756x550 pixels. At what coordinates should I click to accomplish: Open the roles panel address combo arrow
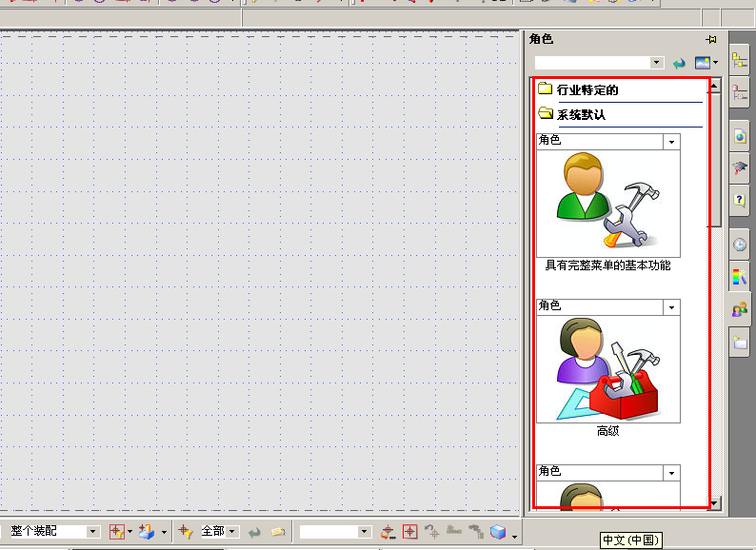coord(656,63)
